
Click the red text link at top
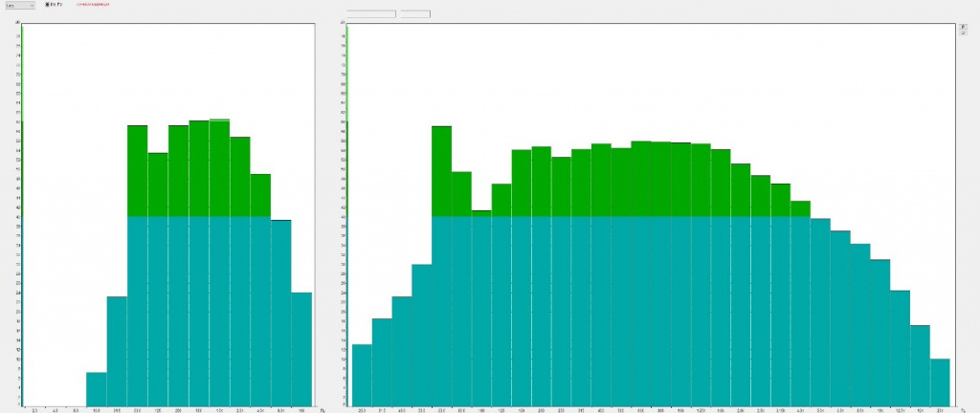pos(93,5)
